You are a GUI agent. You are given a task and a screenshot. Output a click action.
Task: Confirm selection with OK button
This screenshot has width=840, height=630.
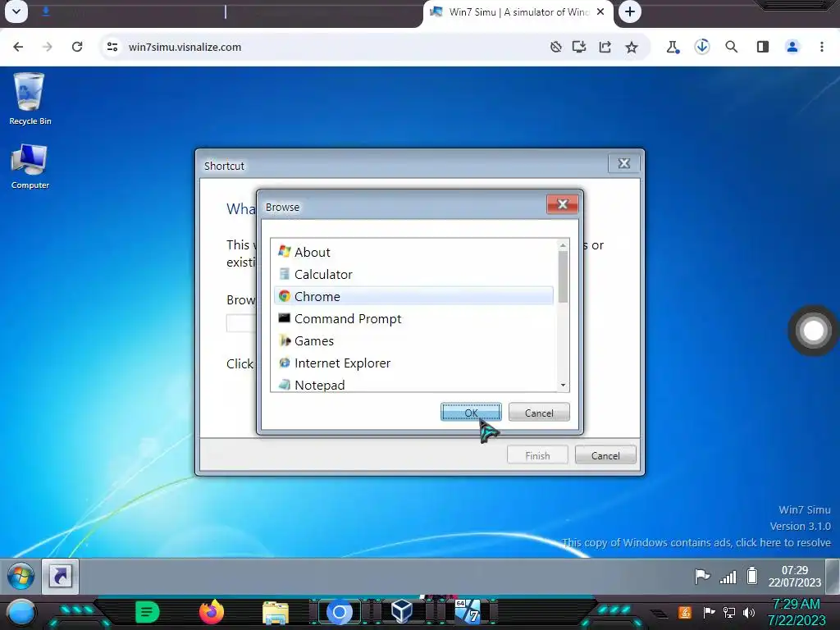pos(471,413)
